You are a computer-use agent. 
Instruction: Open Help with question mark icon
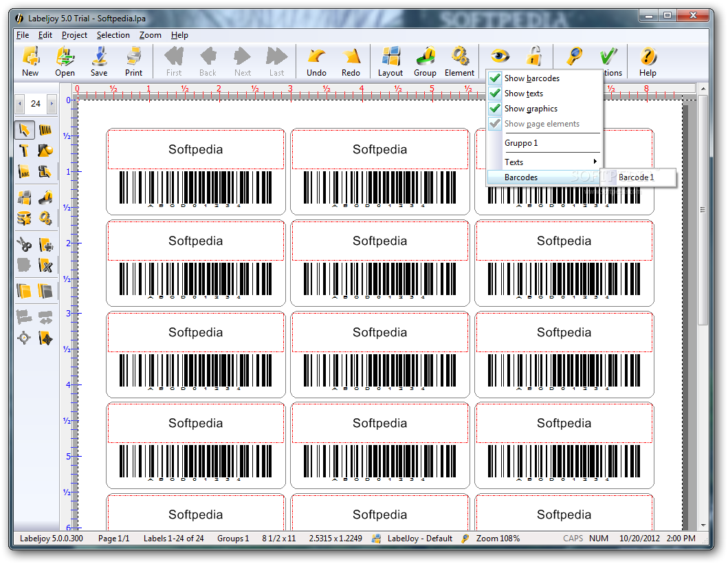point(648,61)
